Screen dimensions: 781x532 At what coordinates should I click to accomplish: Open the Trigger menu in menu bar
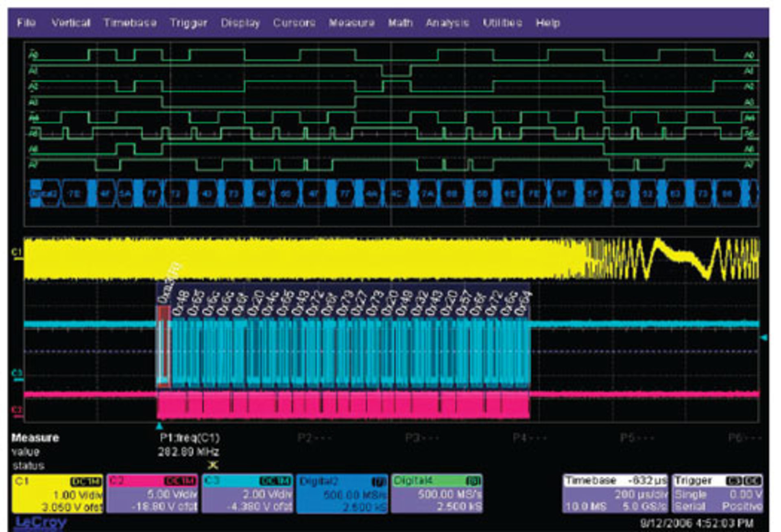coord(188,23)
